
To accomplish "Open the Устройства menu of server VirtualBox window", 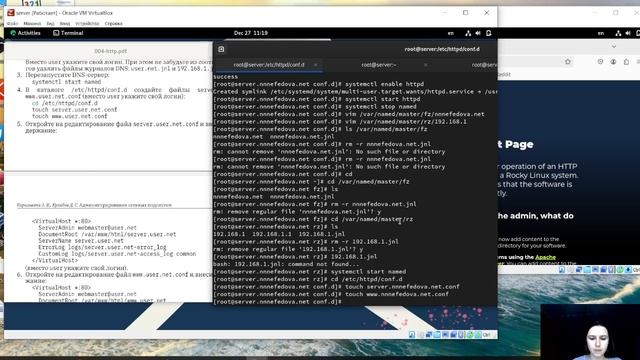I will (x=87, y=24).
